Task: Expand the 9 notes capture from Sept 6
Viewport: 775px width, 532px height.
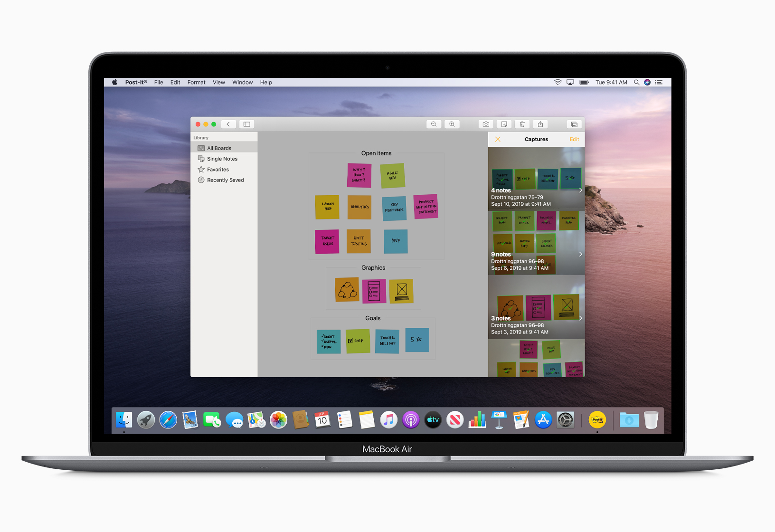Action: (x=580, y=254)
